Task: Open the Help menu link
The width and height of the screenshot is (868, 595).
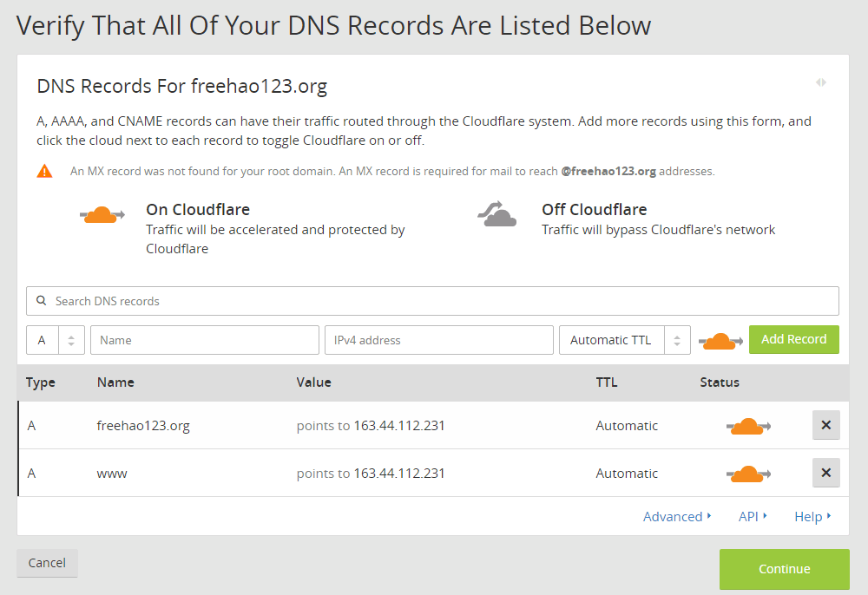Action: pyautogui.click(x=812, y=516)
